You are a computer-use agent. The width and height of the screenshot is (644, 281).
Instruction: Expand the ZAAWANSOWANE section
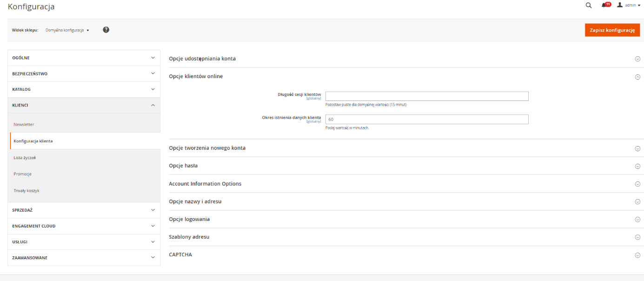84,258
